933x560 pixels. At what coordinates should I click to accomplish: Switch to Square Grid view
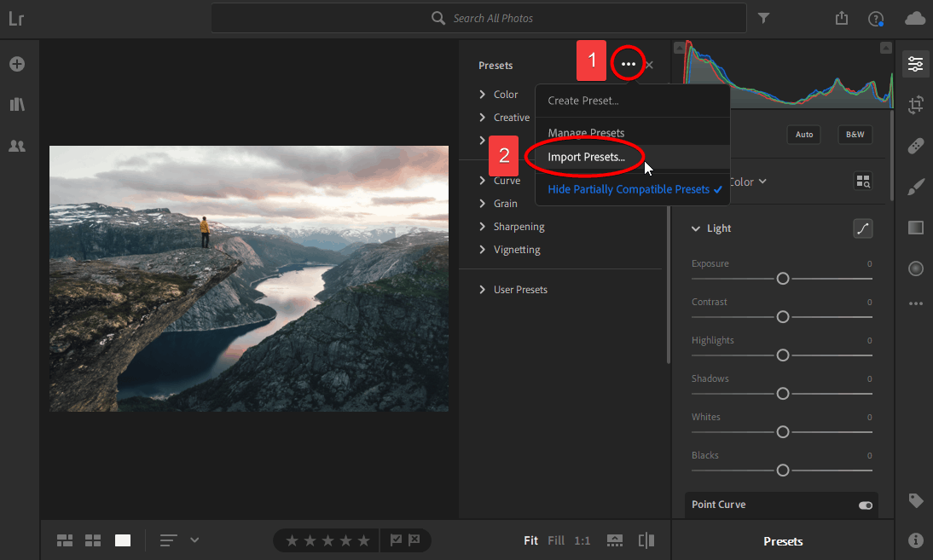93,540
